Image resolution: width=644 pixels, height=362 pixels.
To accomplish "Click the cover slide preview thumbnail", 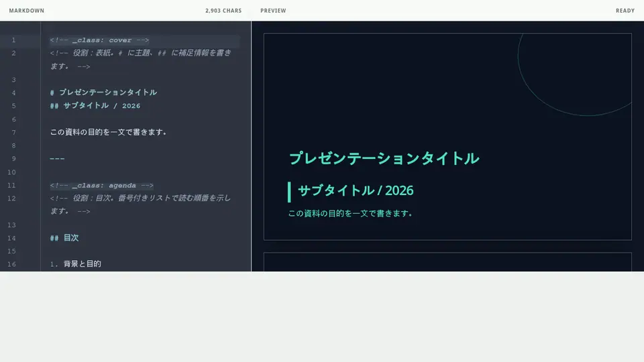I will (447, 137).
